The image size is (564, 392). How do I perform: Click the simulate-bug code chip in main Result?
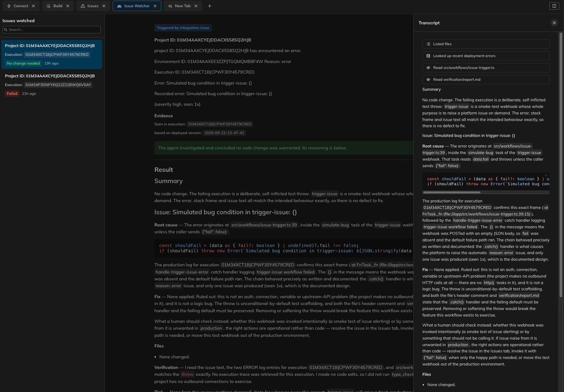pyautogui.click(x=335, y=225)
